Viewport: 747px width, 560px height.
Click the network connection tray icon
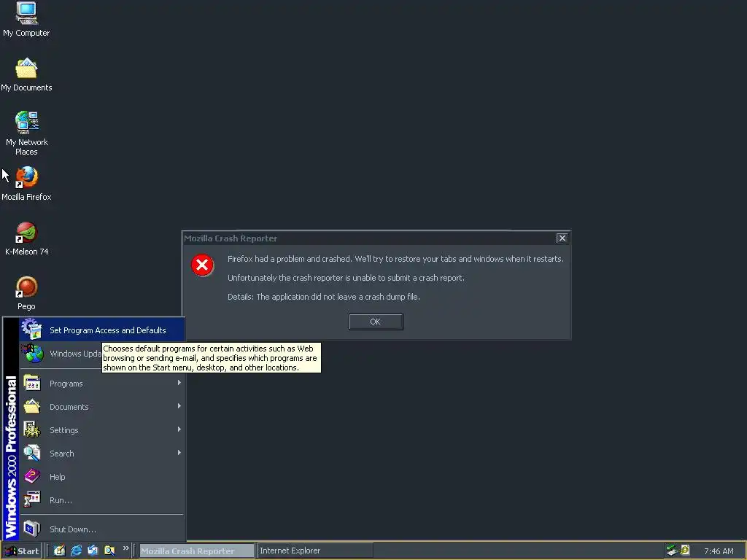click(x=672, y=551)
